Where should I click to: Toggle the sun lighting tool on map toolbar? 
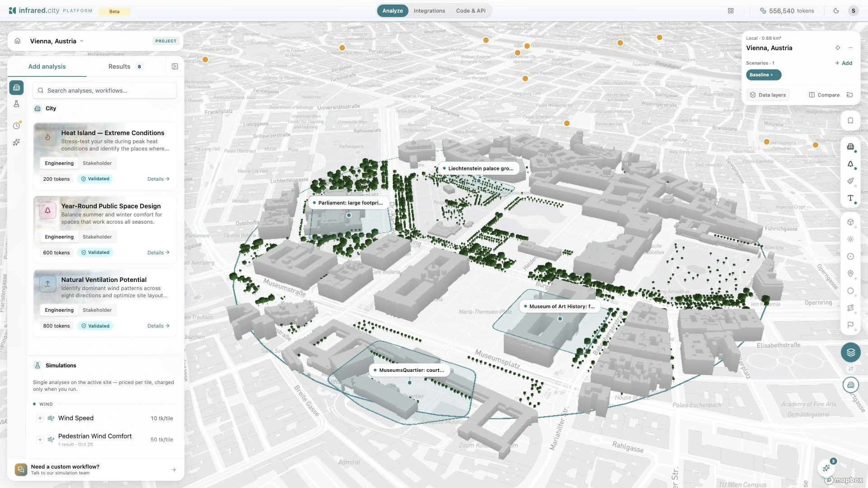850,239
